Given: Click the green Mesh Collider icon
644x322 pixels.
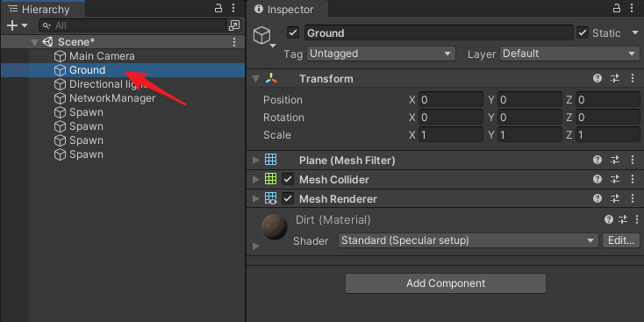Looking at the screenshot, I should [x=270, y=178].
